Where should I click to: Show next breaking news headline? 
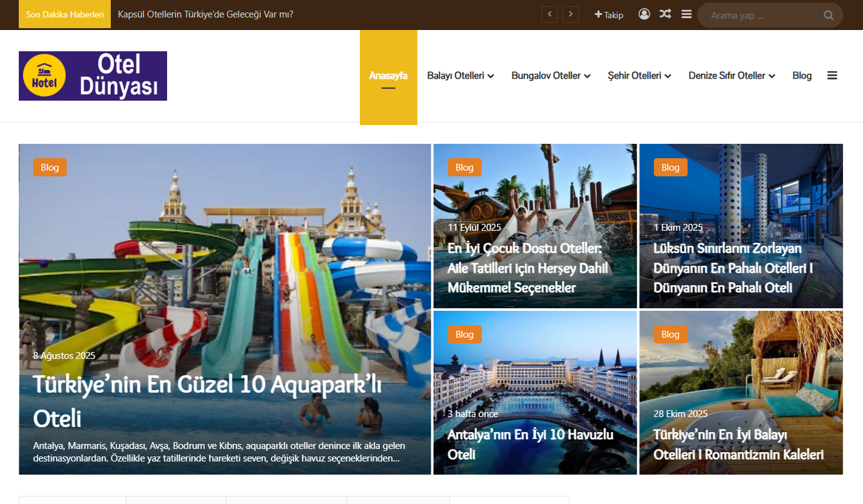coord(570,14)
